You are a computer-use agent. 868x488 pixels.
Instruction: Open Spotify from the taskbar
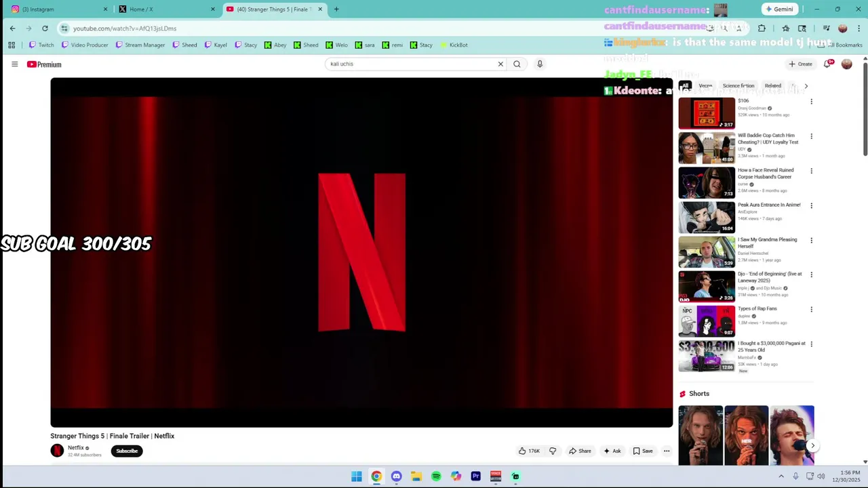[436, 476]
